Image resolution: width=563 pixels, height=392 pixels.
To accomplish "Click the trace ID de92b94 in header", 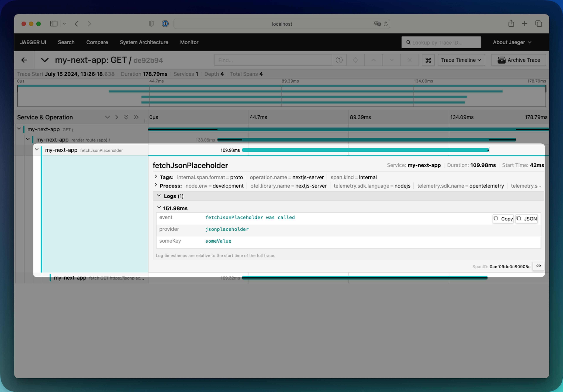I will [148, 61].
